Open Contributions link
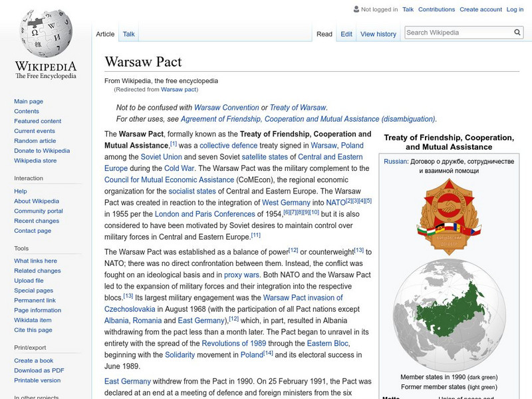This screenshot has width=532, height=399. 436,9
